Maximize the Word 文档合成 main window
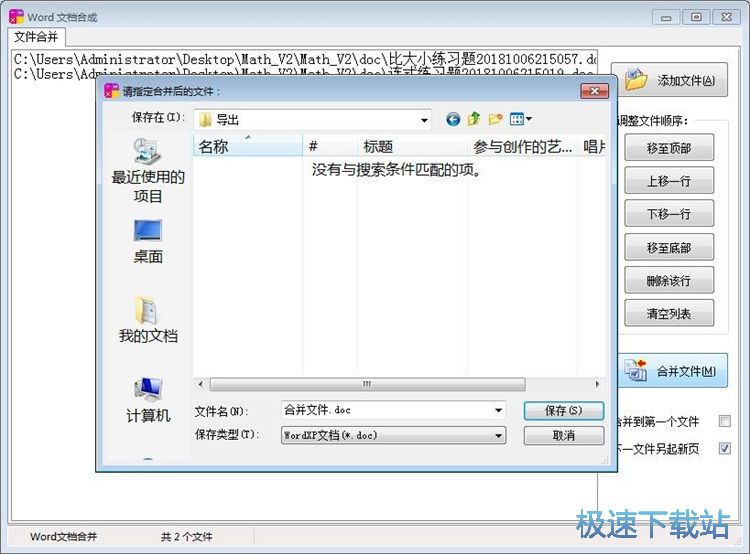 pyautogui.click(x=696, y=17)
